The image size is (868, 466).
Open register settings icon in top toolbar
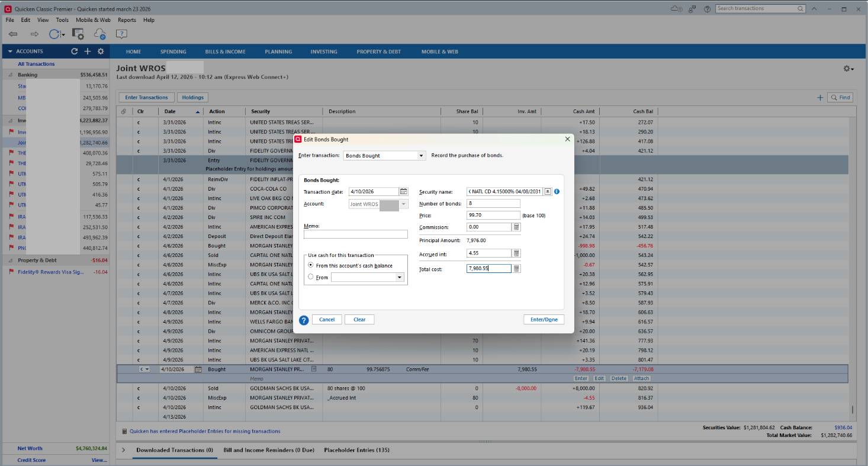pyautogui.click(x=78, y=34)
